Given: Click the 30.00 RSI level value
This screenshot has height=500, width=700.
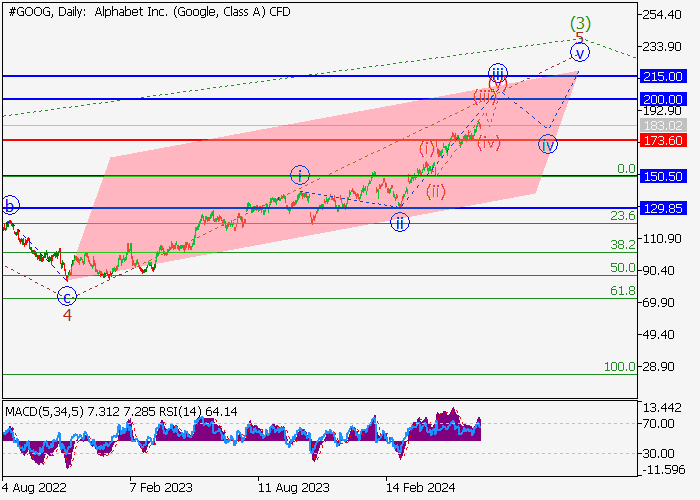Looking at the screenshot, I should point(658,454).
